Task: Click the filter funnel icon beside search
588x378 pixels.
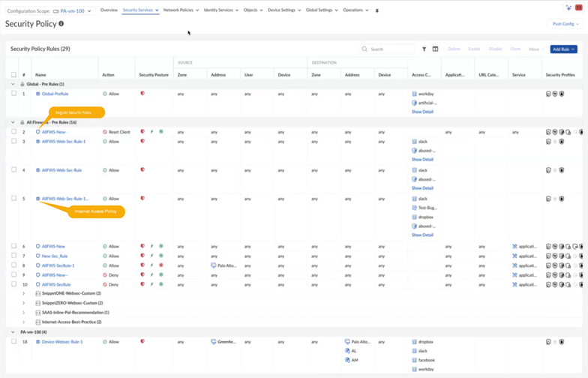Action: [424, 49]
